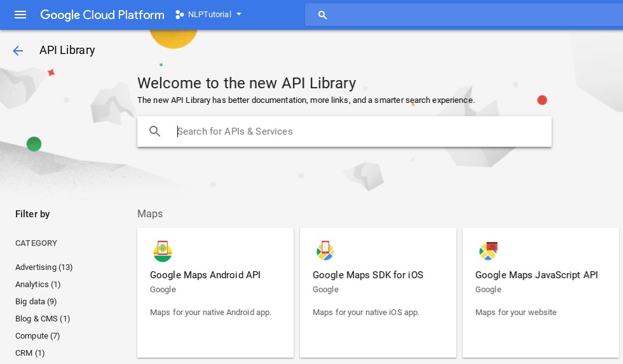Screen dimensions: 623x364
Task: Choose the Compute (7) category filter
Action: tap(38, 336)
